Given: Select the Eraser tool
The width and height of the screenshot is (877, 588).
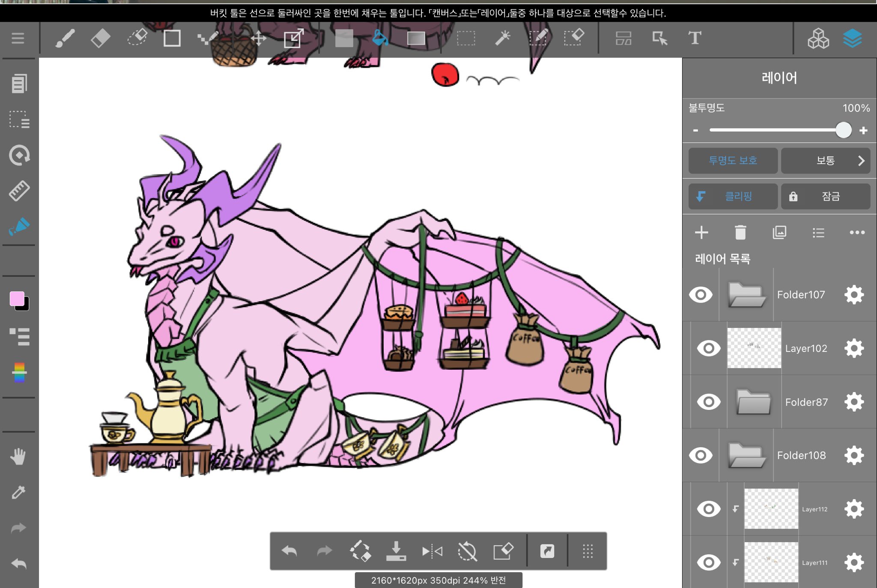Looking at the screenshot, I should pyautogui.click(x=101, y=39).
